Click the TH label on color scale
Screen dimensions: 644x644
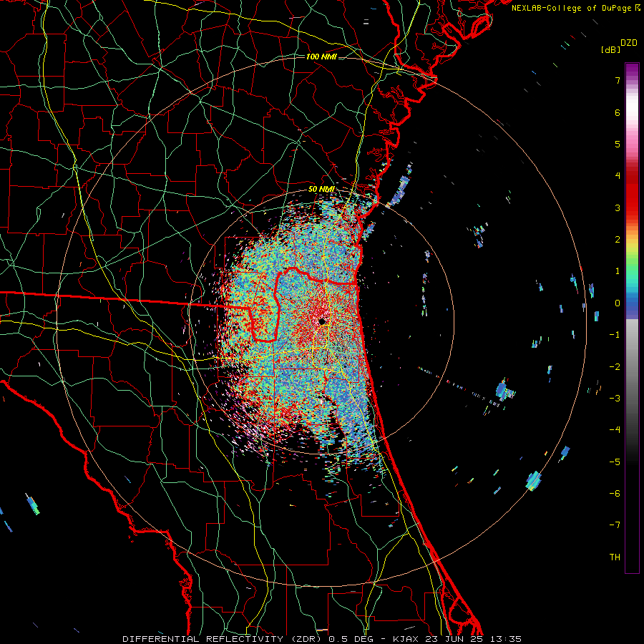click(x=615, y=557)
